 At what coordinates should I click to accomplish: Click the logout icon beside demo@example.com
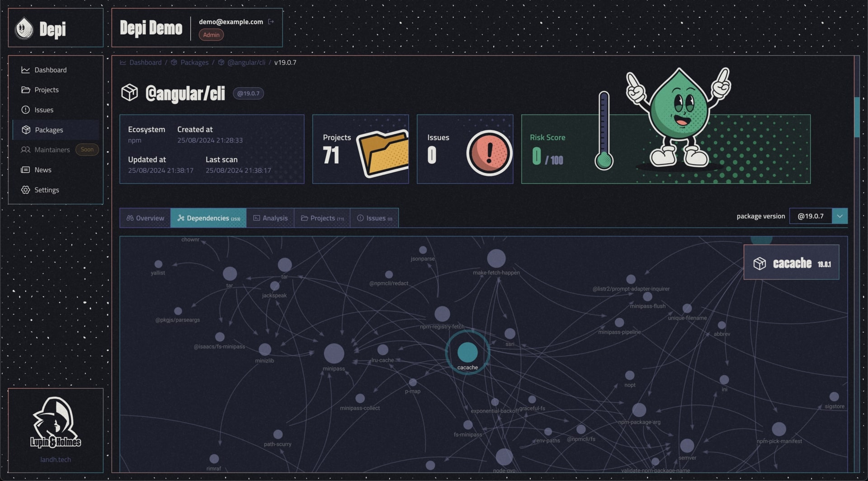tap(271, 21)
